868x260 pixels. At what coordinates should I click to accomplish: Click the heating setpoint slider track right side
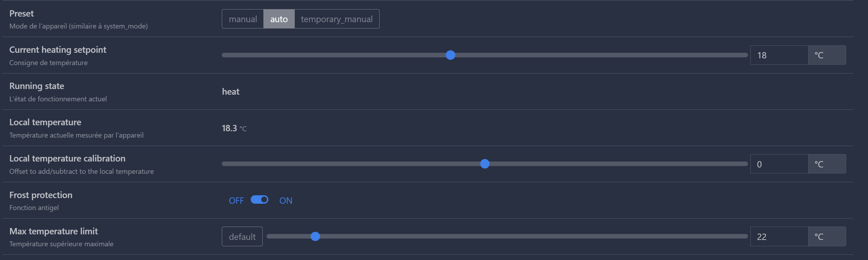click(634, 55)
